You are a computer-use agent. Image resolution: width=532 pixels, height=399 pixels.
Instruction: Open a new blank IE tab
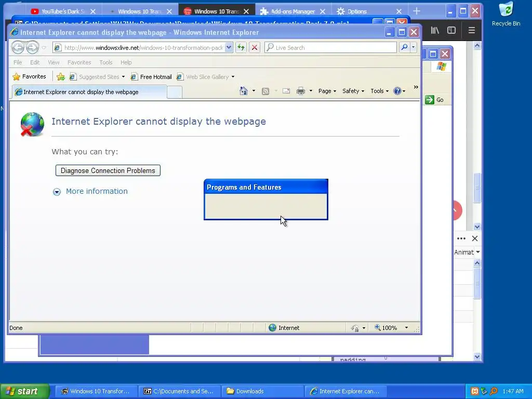[x=175, y=92]
